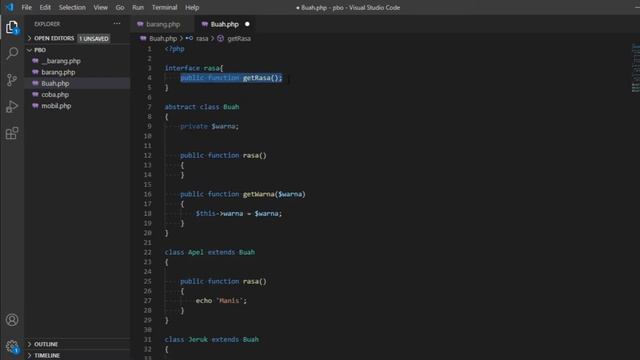Click the line '$this->warna = $warna;'
This screenshot has width=640, height=360.
pos(239,213)
